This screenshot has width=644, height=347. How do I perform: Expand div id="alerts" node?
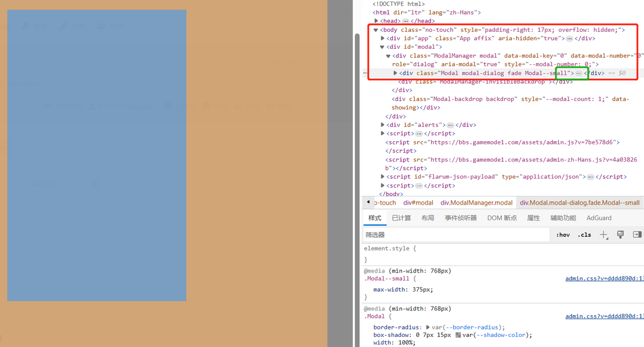383,125
